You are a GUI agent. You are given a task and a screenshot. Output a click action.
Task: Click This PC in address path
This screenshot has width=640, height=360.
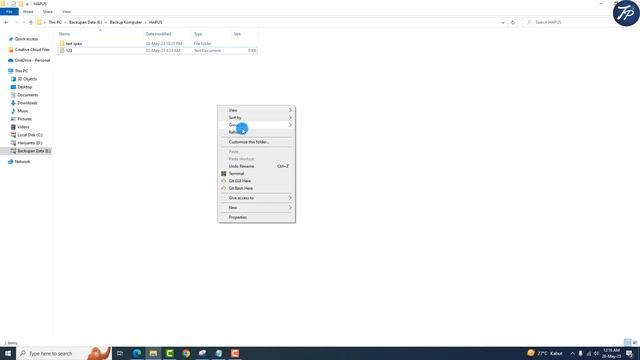[55, 22]
